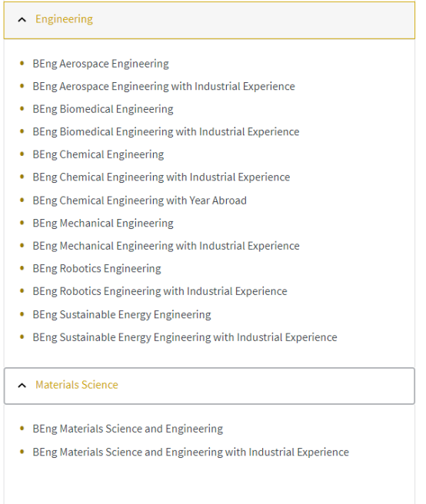Open BEng Aerospace Engineering with Industrial Experience

[x=164, y=87]
